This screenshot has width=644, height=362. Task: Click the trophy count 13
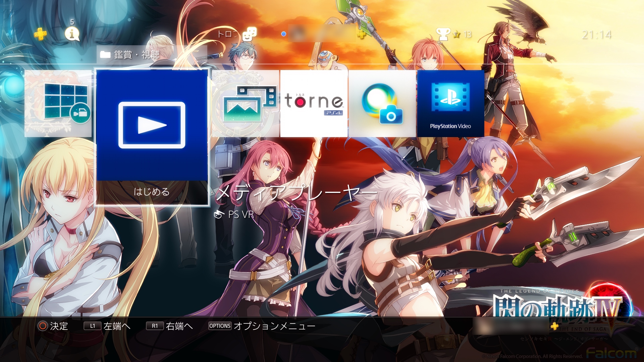coord(467,34)
